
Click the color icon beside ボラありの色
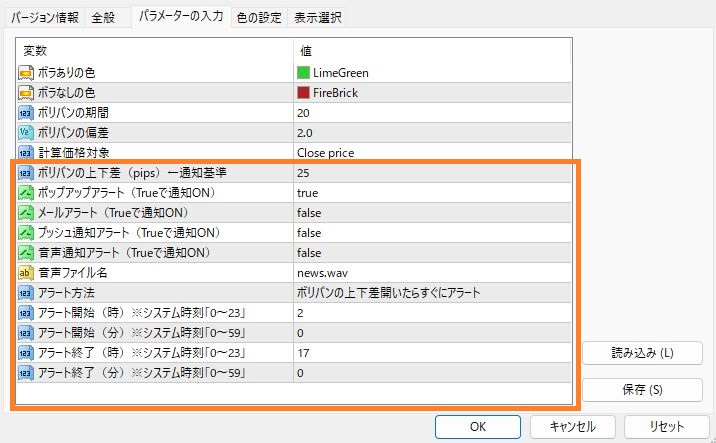27,72
